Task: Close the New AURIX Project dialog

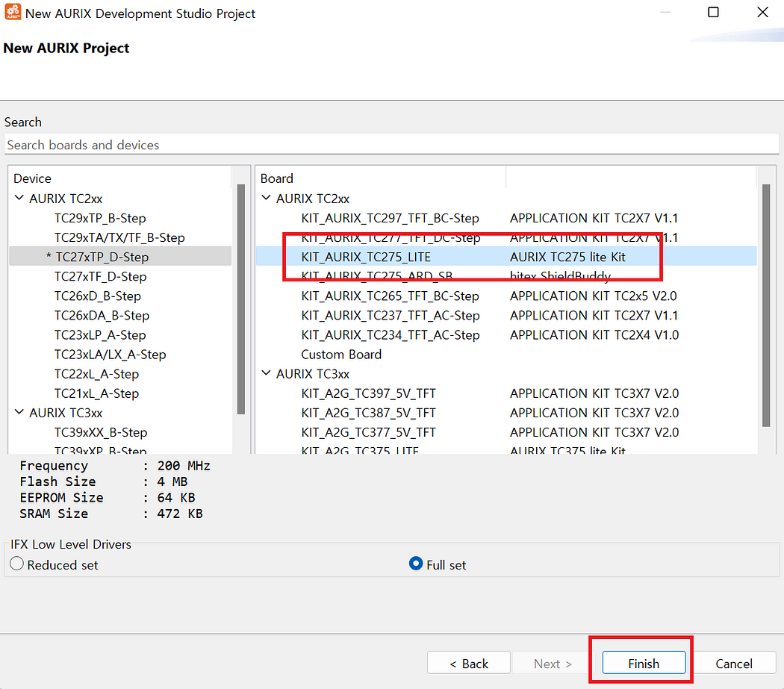Action: (x=762, y=12)
